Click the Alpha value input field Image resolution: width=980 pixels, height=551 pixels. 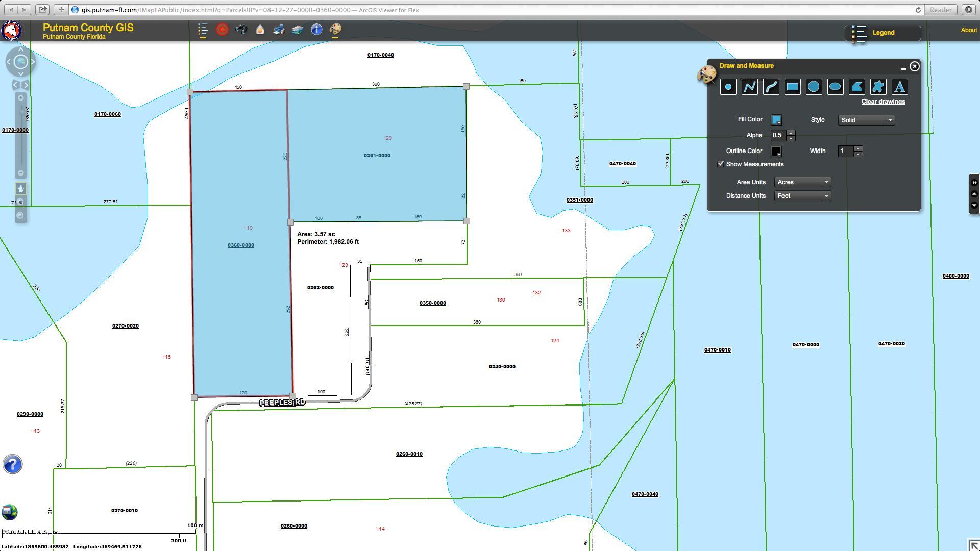(779, 135)
